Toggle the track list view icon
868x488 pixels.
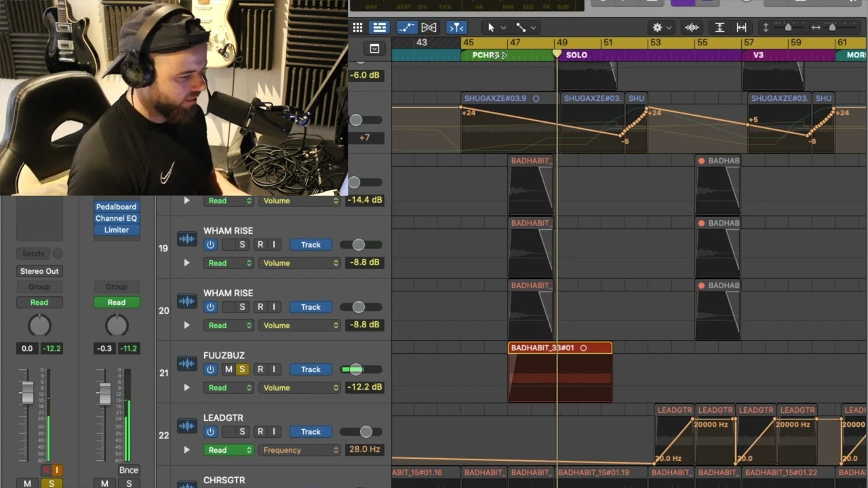tap(380, 28)
